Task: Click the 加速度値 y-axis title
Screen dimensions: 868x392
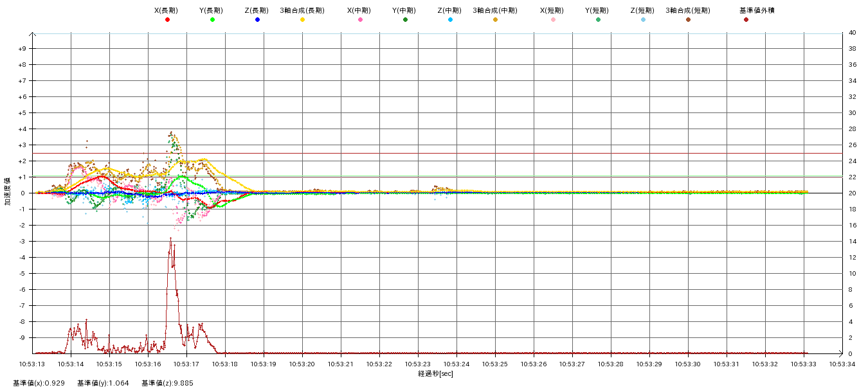Action: 8,192
